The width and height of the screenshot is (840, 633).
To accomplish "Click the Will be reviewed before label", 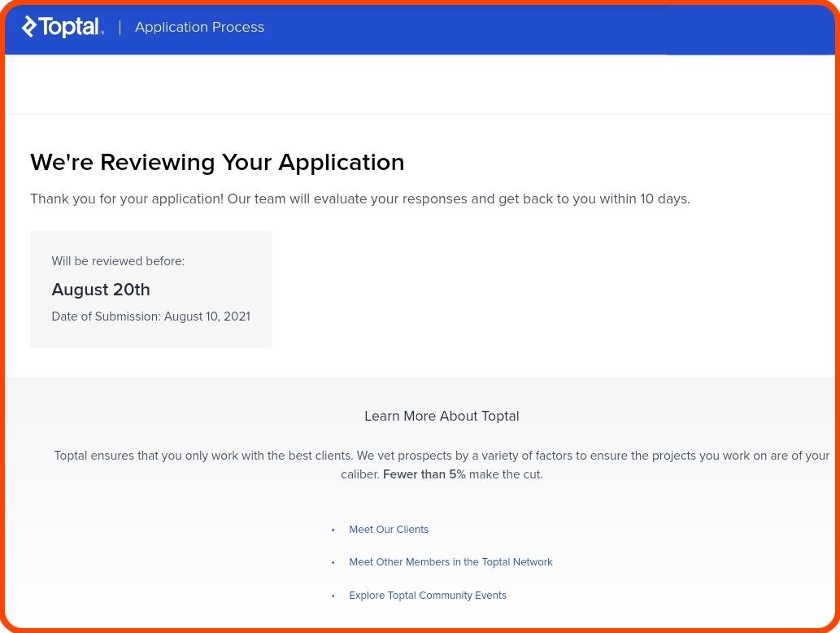I will pos(118,261).
